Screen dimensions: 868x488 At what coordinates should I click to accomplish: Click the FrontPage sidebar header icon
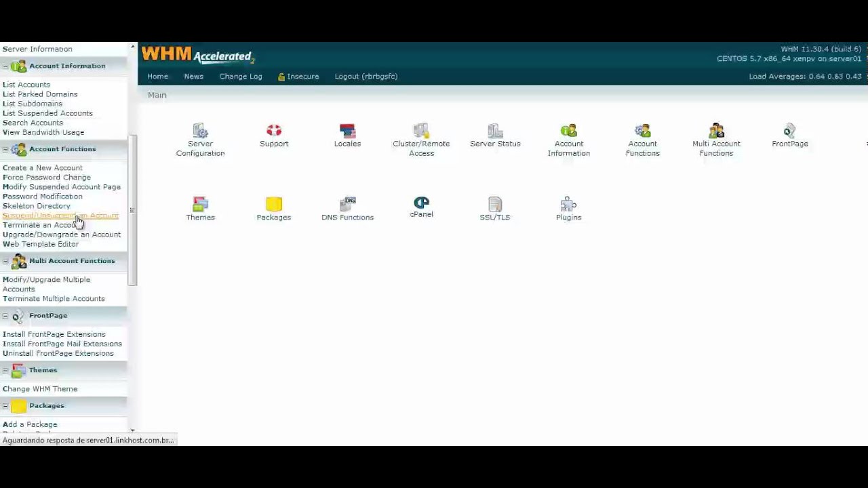pos(18,316)
